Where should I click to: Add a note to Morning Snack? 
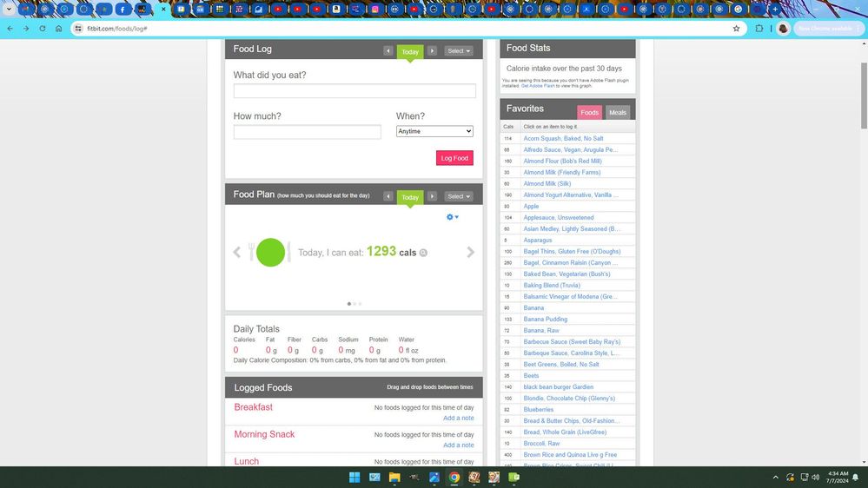459,445
